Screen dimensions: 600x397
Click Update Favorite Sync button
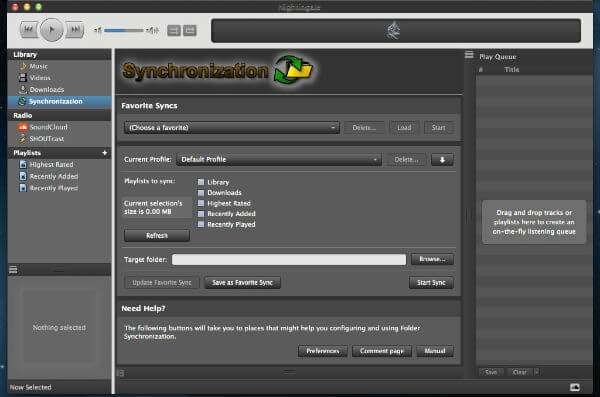pyautogui.click(x=162, y=283)
